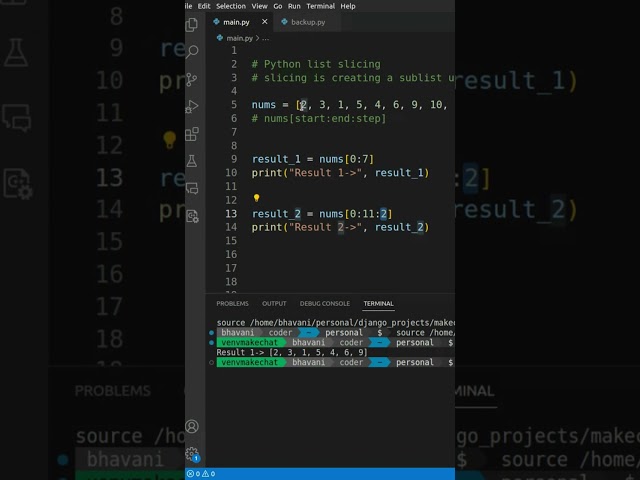Open the Help menu
The width and height of the screenshot is (640, 480).
coord(348,6)
